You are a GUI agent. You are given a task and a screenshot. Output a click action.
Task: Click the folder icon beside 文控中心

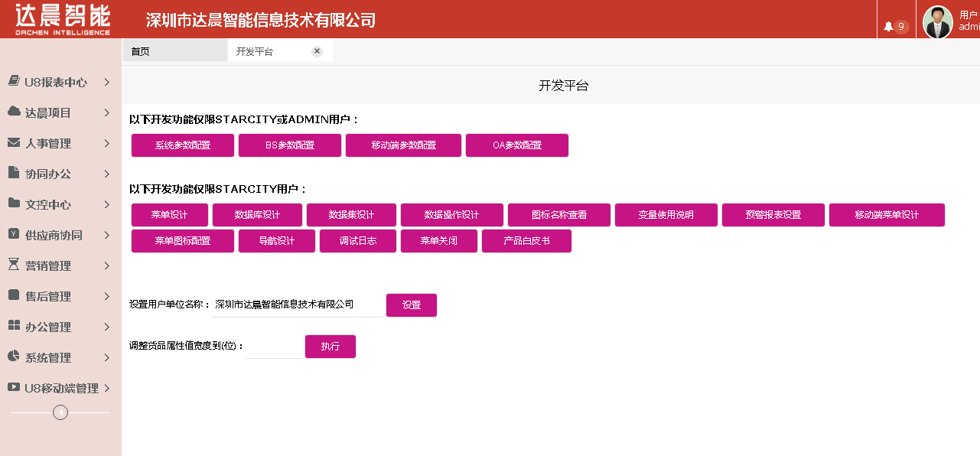pyautogui.click(x=14, y=204)
